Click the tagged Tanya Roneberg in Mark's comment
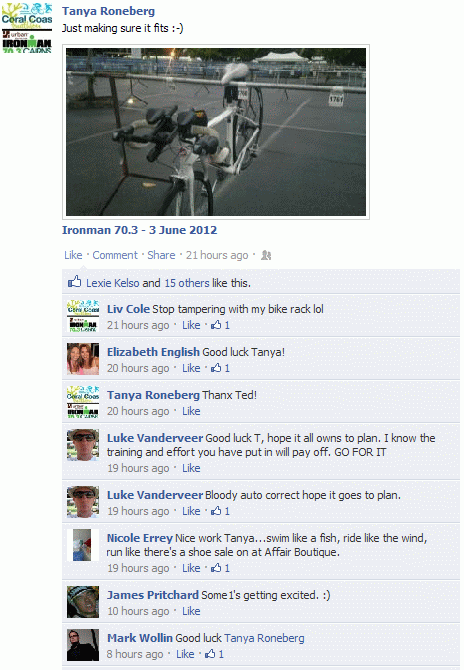464x670 pixels. tap(264, 638)
